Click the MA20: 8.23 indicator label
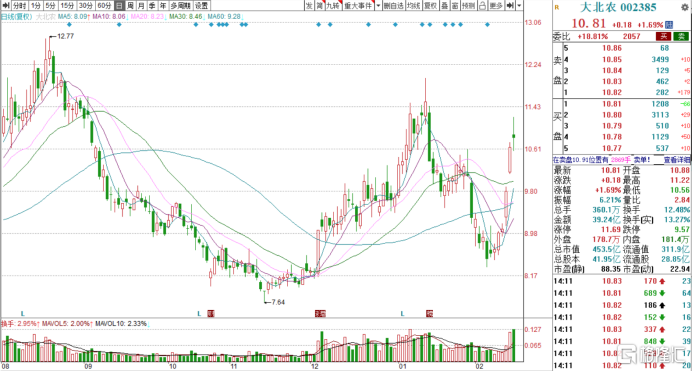The width and height of the screenshot is (692, 371). (147, 16)
